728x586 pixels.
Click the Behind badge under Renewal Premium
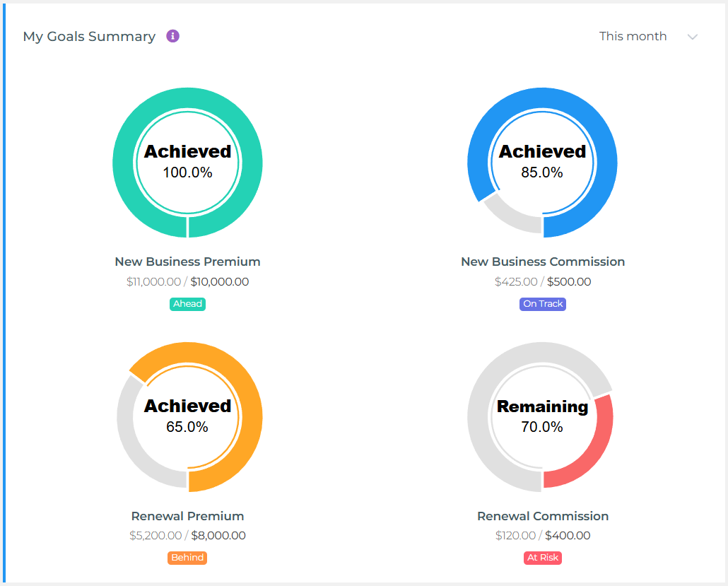(x=187, y=557)
